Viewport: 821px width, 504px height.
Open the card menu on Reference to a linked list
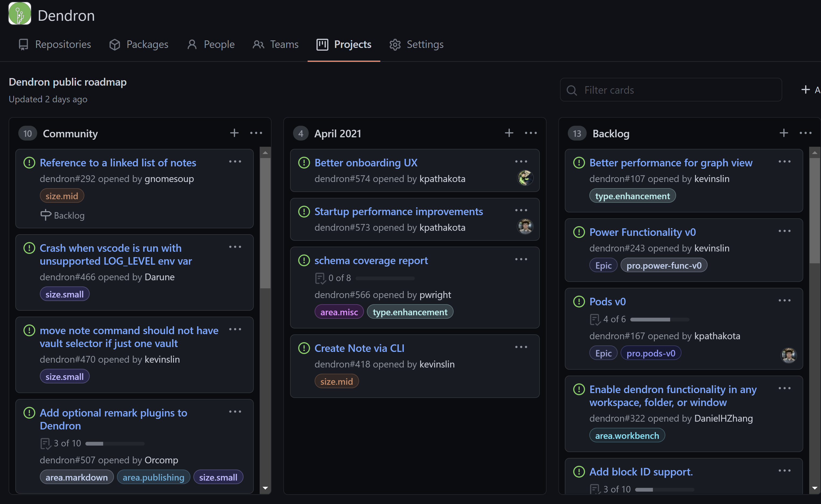click(x=235, y=162)
